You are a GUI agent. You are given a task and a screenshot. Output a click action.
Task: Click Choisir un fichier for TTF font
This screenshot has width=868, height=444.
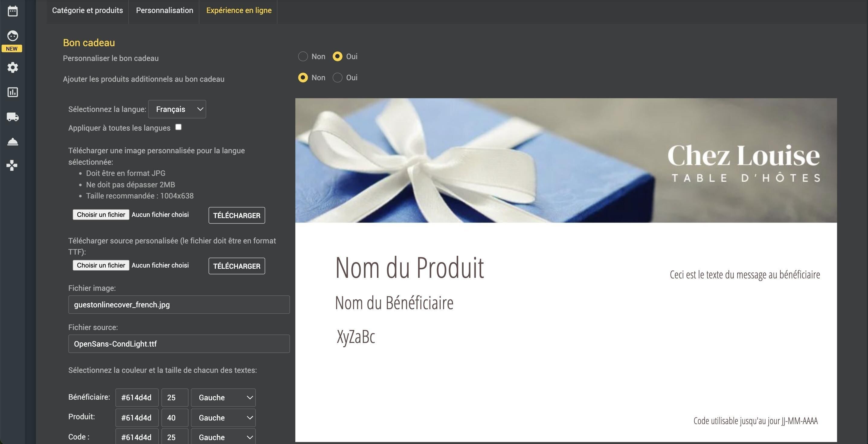tap(101, 265)
